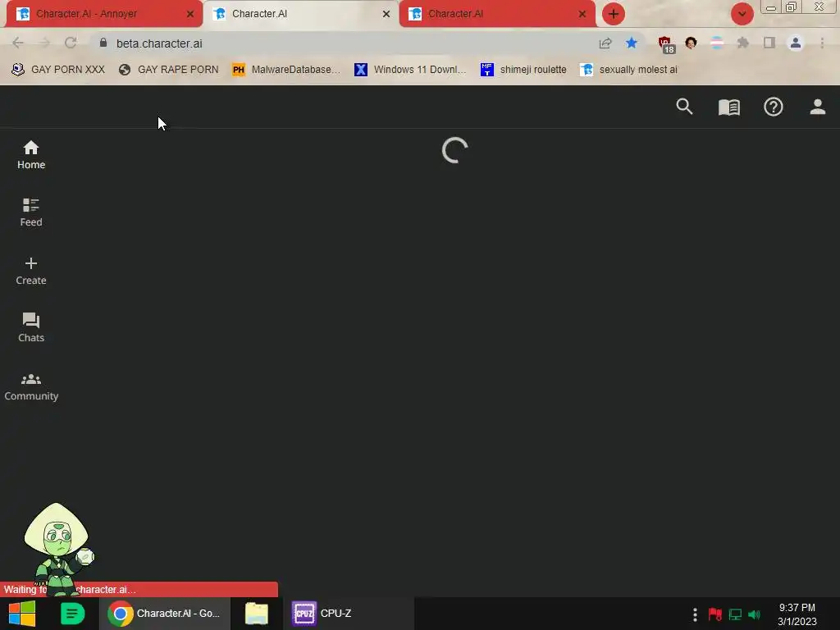The width and height of the screenshot is (840, 630).
Task: Open the Home section in sidebar
Action: coord(31,155)
